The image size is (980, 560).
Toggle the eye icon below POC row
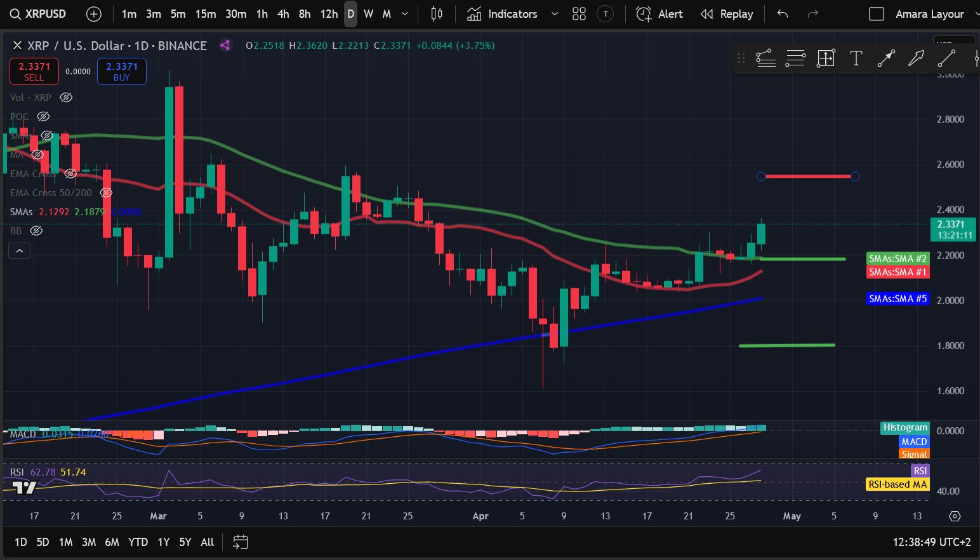click(x=47, y=135)
